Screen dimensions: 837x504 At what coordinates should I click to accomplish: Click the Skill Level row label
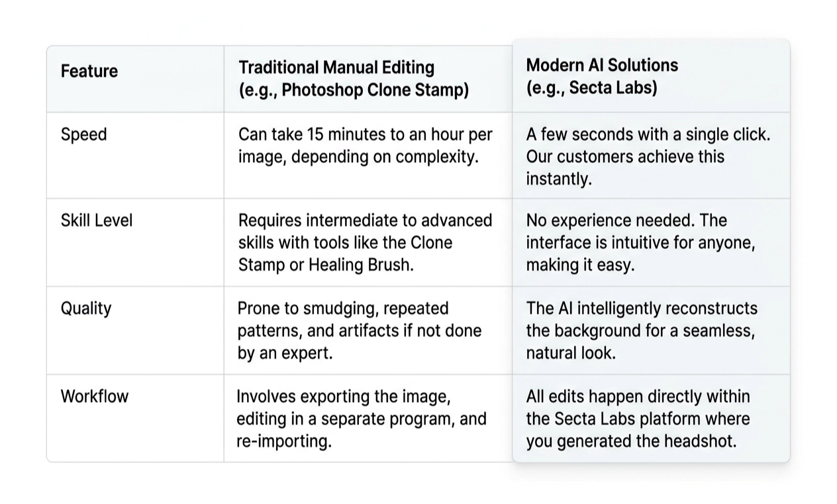(x=97, y=220)
